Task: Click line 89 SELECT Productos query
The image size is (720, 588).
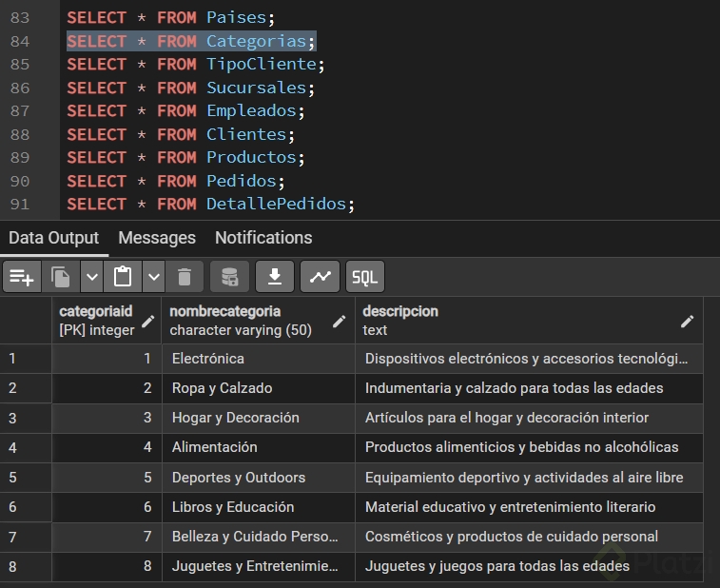Action: 186,158
